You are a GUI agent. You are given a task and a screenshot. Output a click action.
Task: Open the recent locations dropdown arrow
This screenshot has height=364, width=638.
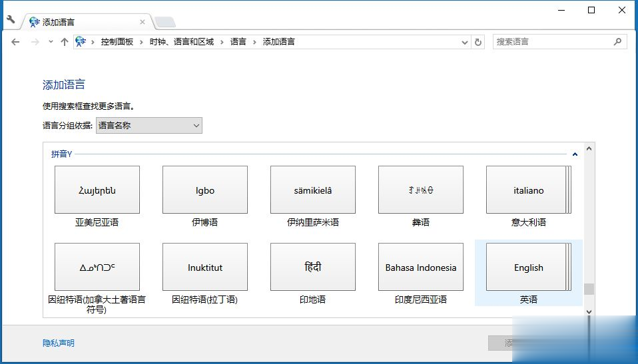tap(51, 41)
